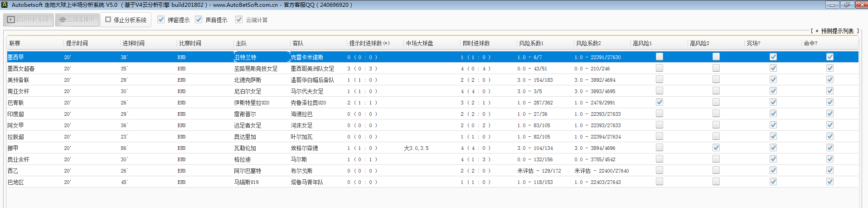Restore down the application window
The width and height of the screenshot is (868, 208).
(x=847, y=5)
